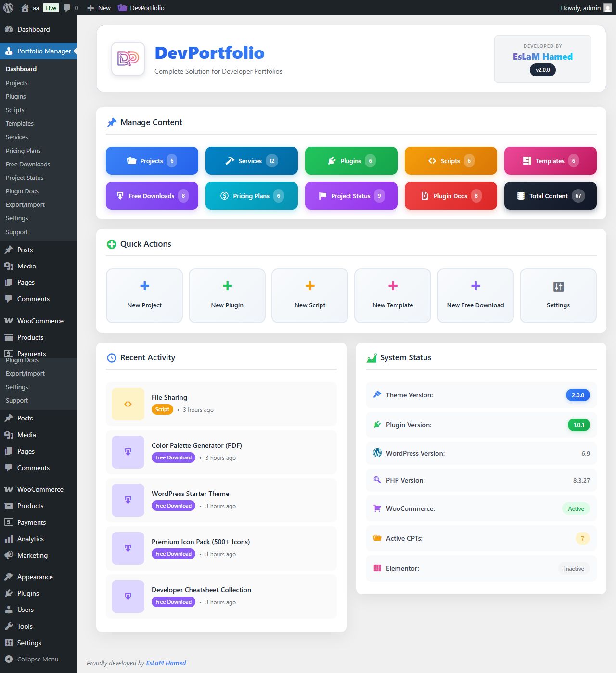Screen dimensions: 616x673
Task: Click the v2.0.0 badge in the header
Action: [x=543, y=70]
